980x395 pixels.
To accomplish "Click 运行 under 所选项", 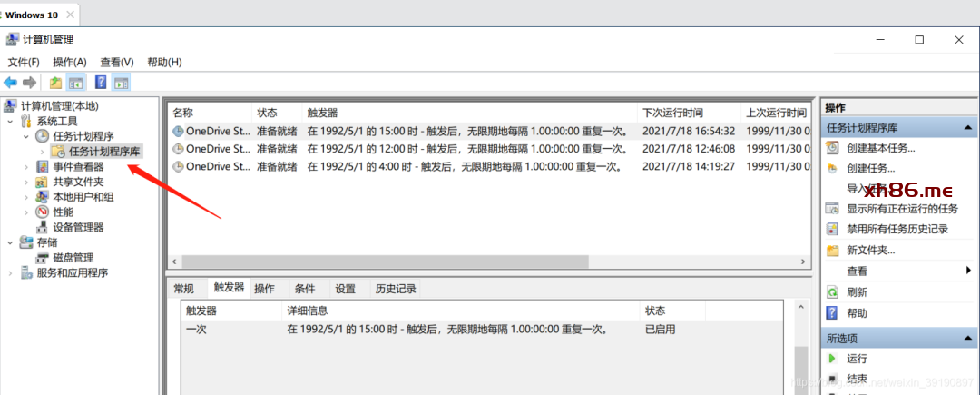I will point(857,359).
